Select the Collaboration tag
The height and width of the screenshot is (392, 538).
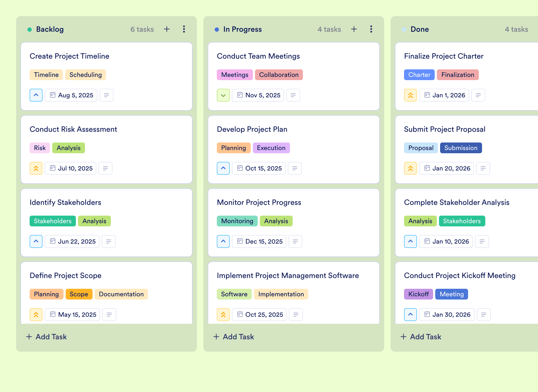coord(279,75)
